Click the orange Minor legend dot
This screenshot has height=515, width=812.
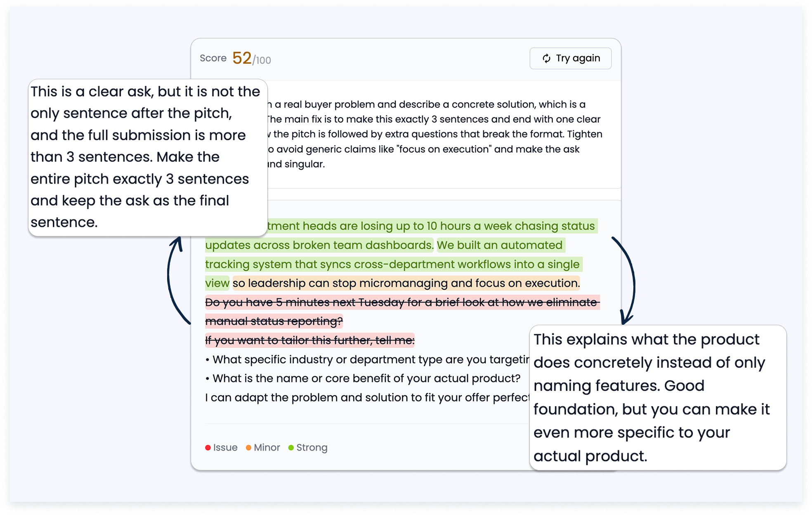248,448
